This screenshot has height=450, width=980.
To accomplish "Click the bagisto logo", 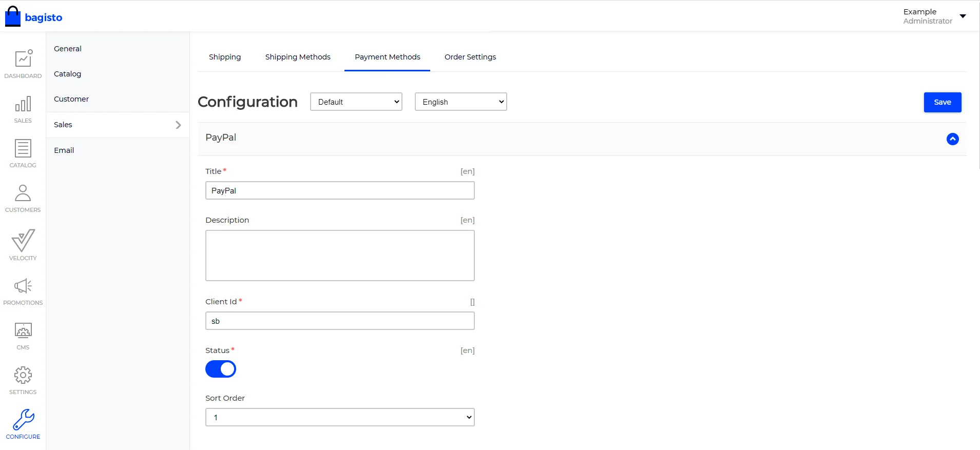I will coord(34,17).
